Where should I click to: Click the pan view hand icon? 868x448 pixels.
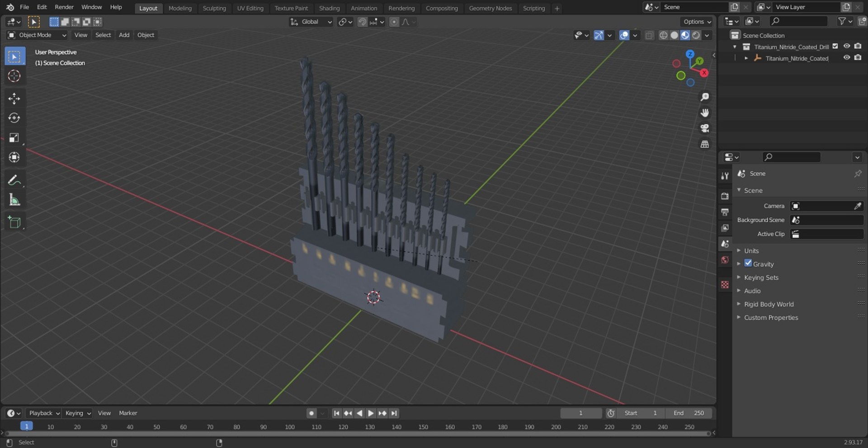[x=704, y=113]
